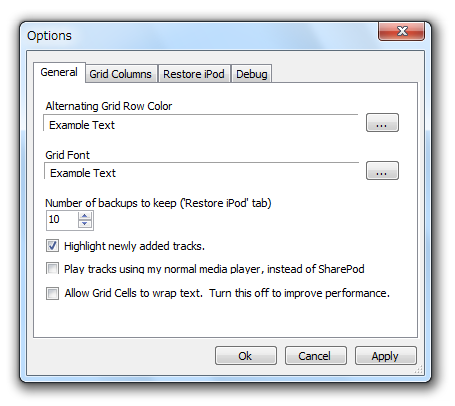
Task: Click the backups number input field
Action: (x=62, y=220)
